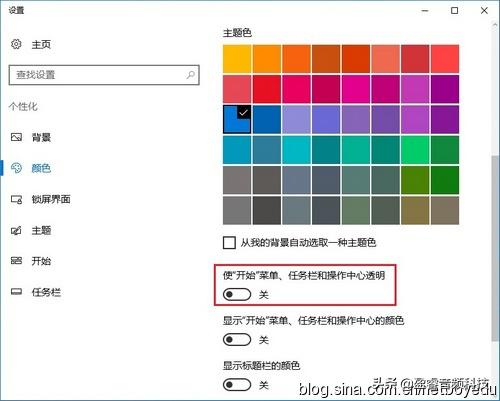Focus the 查找设置 search field

(x=104, y=75)
